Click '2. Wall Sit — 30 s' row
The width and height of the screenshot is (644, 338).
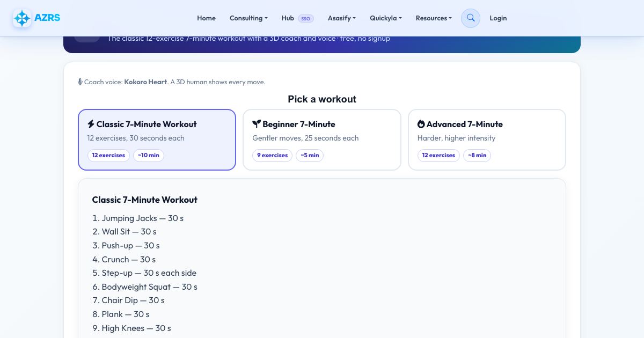point(125,232)
